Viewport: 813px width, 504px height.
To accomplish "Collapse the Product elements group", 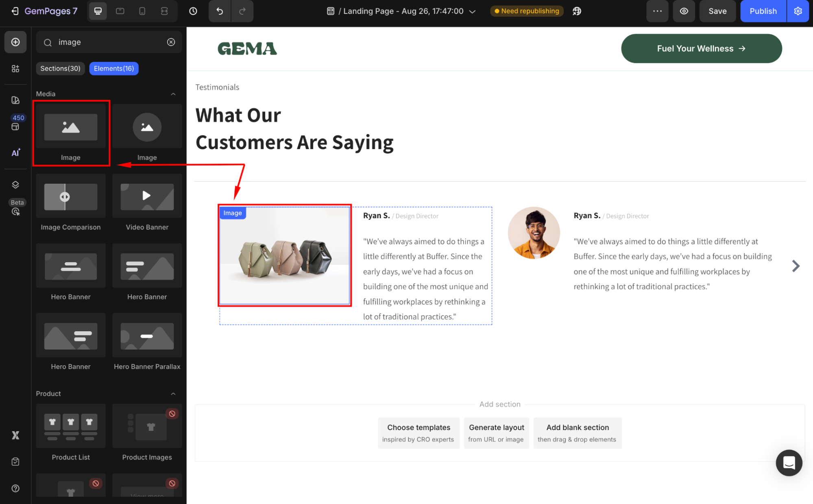I will pyautogui.click(x=173, y=394).
